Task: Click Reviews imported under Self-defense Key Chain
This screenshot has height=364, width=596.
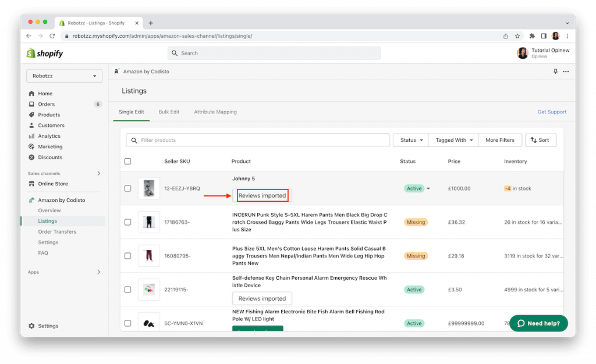Action: [262, 298]
